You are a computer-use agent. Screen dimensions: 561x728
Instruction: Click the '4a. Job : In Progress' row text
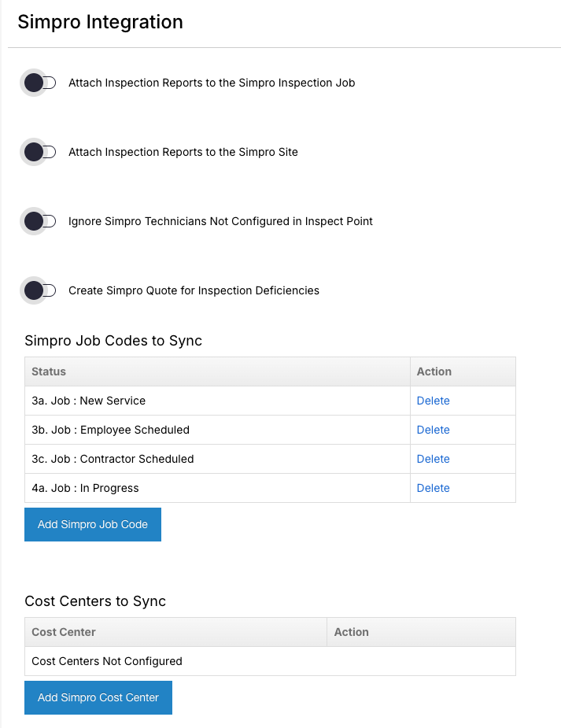click(x=85, y=488)
